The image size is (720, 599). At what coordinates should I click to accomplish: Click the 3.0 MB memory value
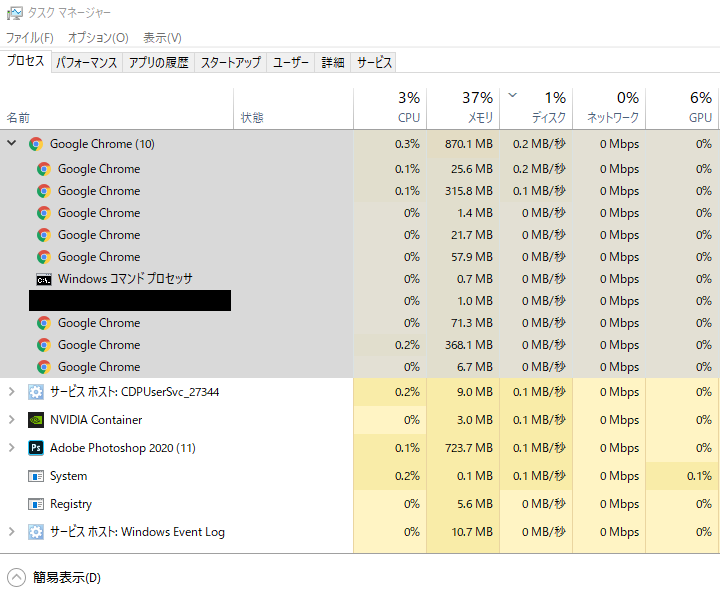coord(475,420)
